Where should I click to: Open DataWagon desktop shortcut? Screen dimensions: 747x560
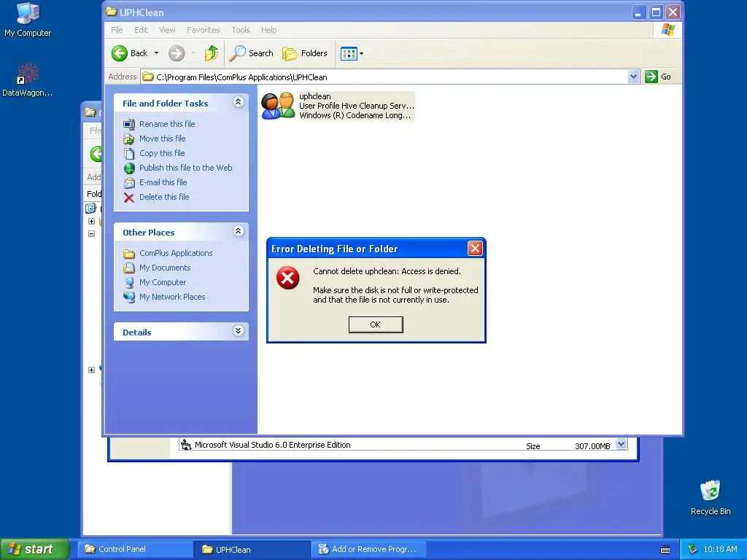coord(28,80)
